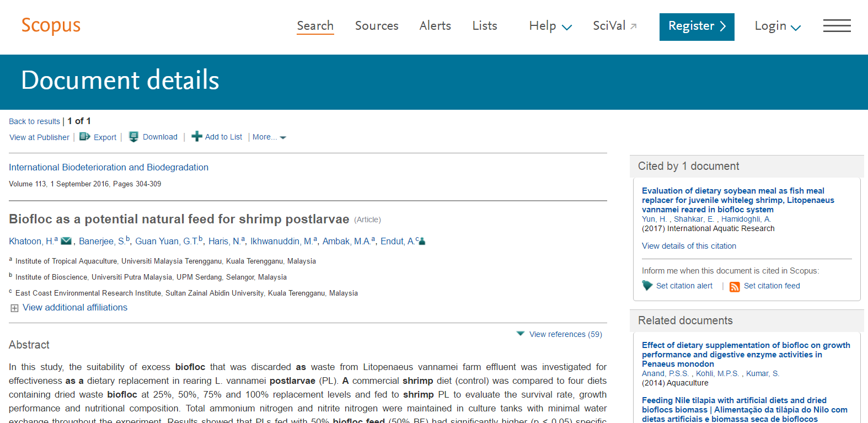Open International Biodeterioration and Biodegradation journal link
Screen dimensions: 868x423
pyautogui.click(x=109, y=167)
